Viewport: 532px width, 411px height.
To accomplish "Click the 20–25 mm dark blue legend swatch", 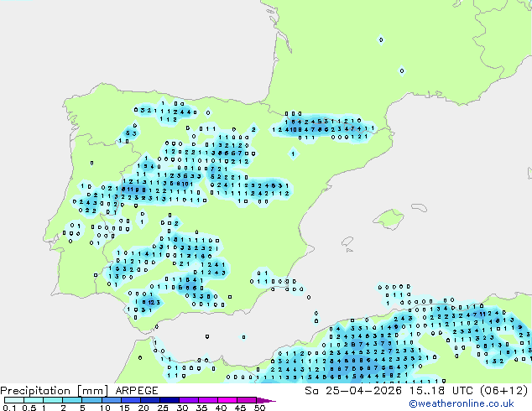I will 149,400.
